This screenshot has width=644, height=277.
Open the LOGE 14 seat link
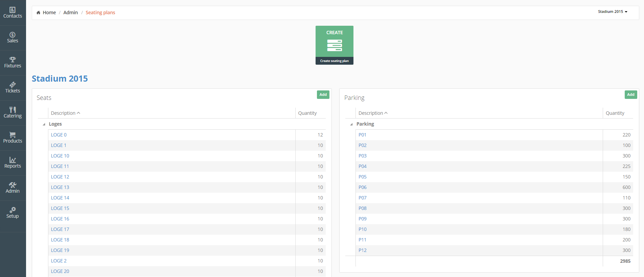pyautogui.click(x=60, y=198)
